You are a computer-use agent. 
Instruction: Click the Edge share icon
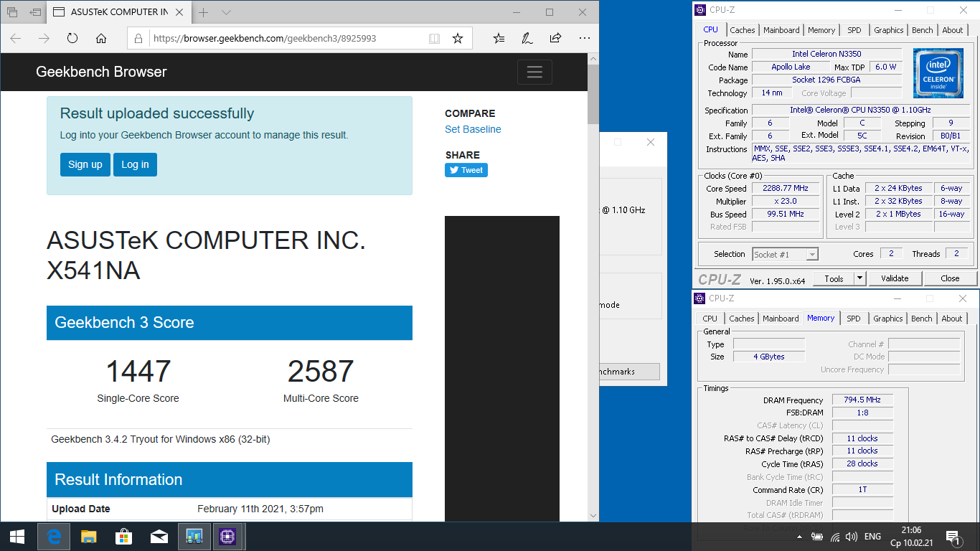pos(556,39)
